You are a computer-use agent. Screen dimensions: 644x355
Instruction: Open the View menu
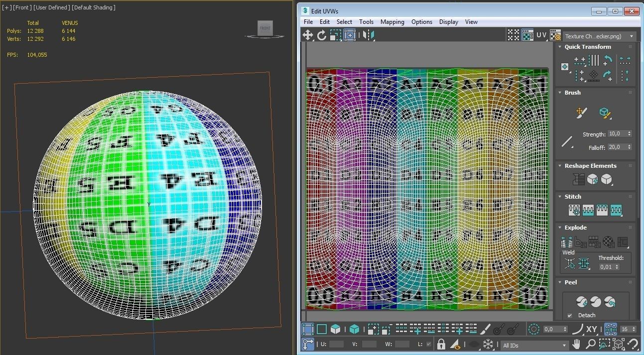pyautogui.click(x=471, y=22)
